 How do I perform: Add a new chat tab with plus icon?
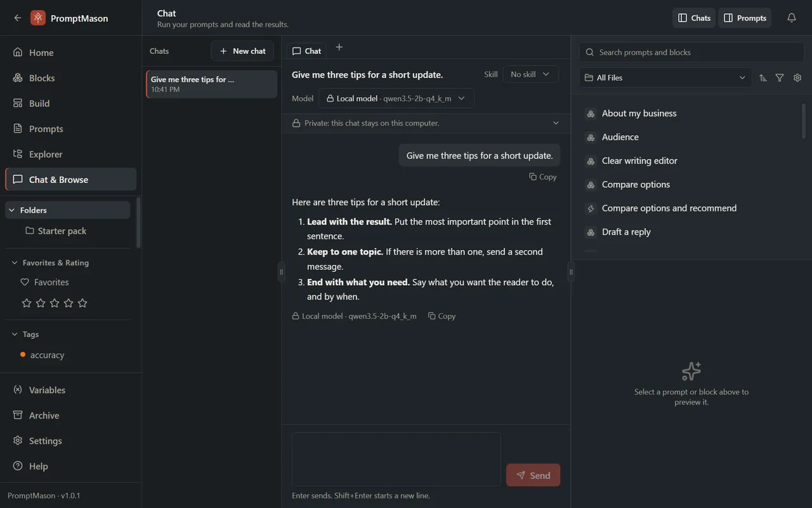(339, 47)
